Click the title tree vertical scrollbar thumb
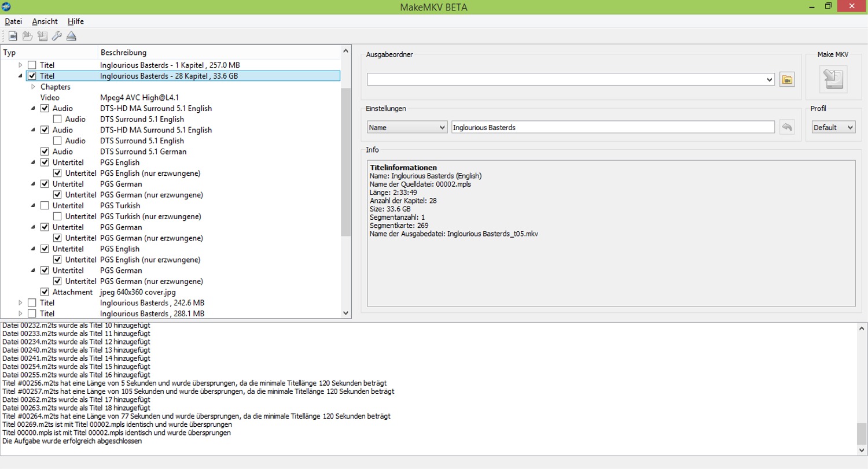The height and width of the screenshot is (469, 868). pos(346,162)
